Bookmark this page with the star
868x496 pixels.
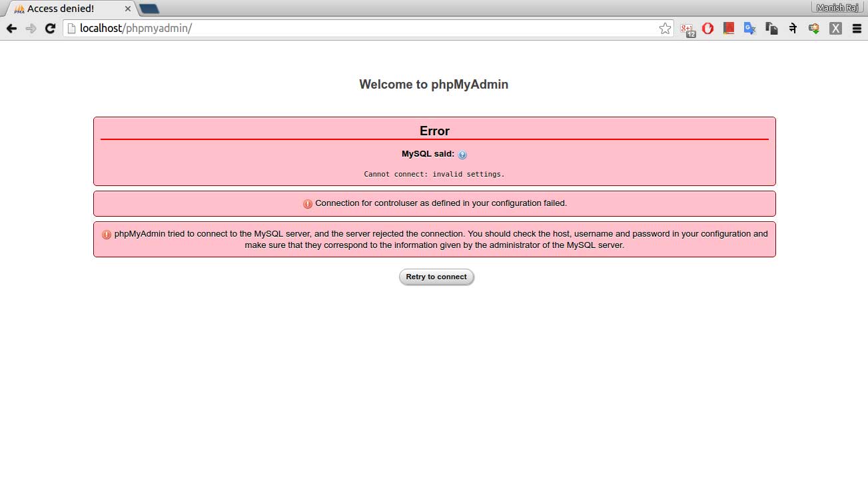click(x=665, y=29)
